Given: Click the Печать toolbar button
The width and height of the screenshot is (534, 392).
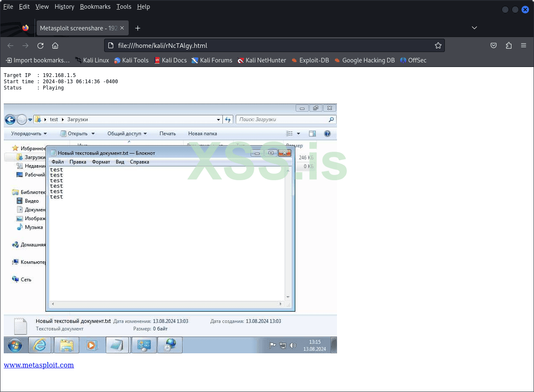Looking at the screenshot, I should (167, 134).
